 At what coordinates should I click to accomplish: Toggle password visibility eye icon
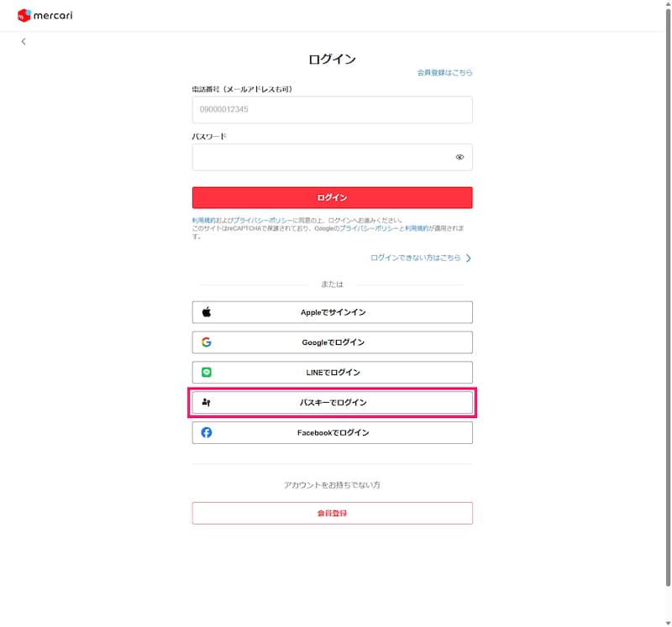pos(459,157)
